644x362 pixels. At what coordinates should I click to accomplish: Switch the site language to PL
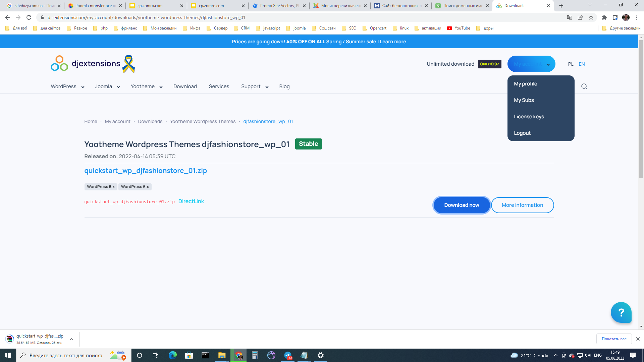(571, 64)
